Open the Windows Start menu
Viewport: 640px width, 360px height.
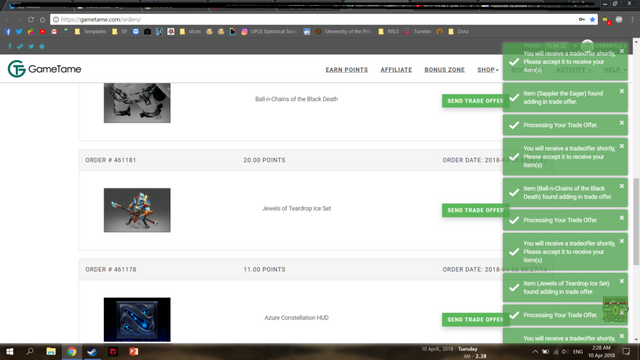pyautogui.click(x=9, y=351)
